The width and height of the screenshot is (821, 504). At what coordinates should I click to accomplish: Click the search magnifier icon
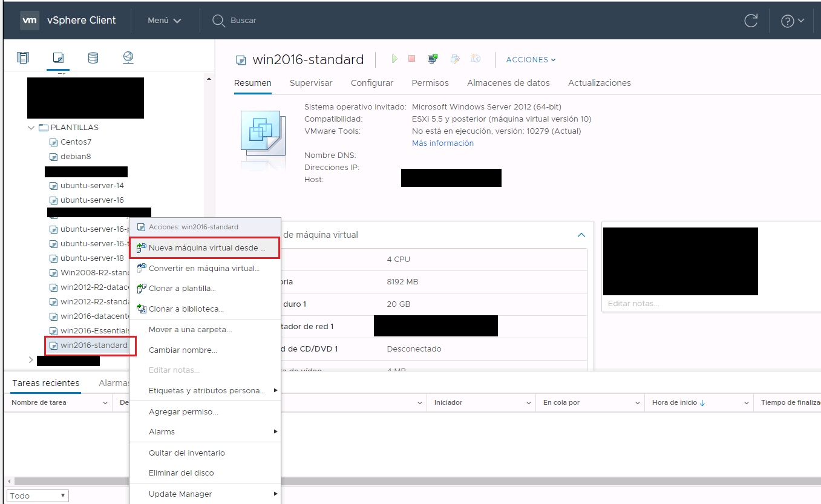(218, 21)
